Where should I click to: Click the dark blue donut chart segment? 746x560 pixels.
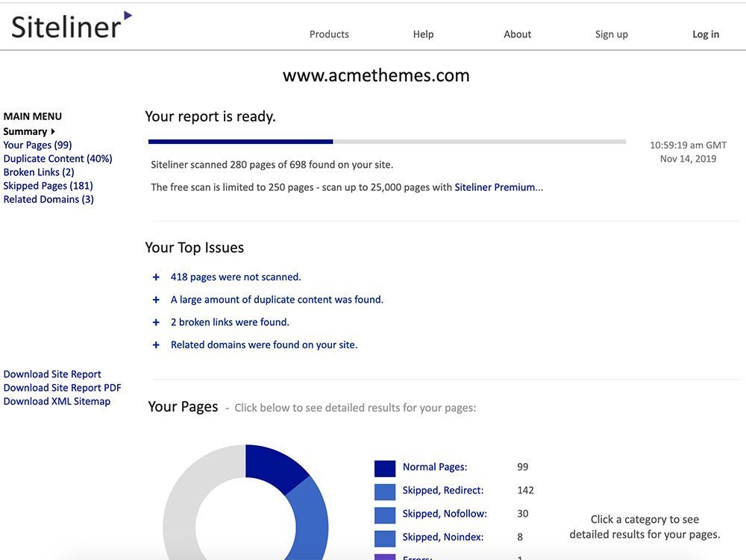[x=274, y=468]
